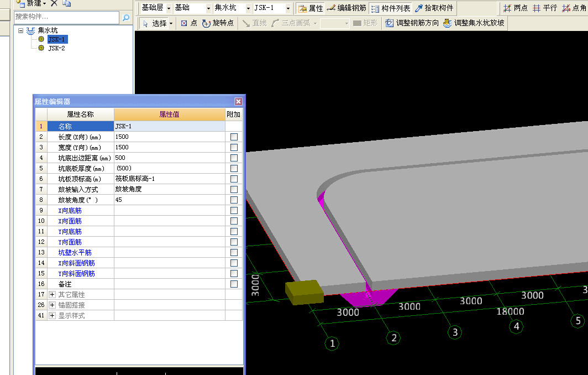Select JSK-1 in the component tree
588x375 pixels.
coord(56,39)
